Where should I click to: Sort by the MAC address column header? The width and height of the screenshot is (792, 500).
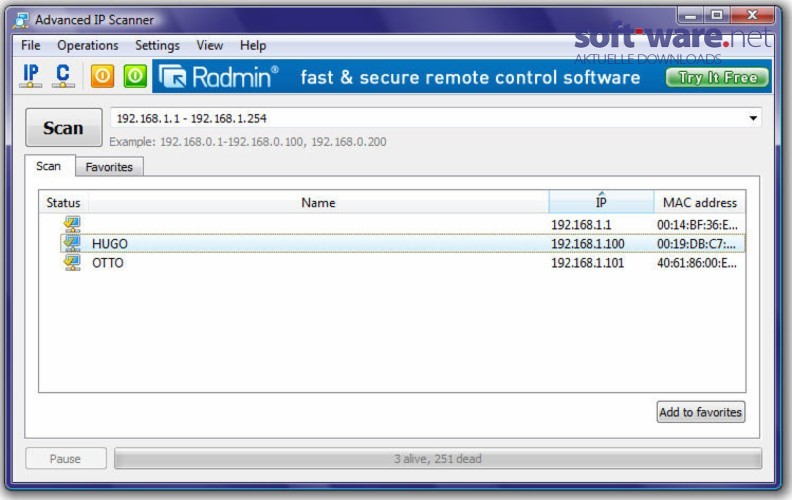[x=700, y=203]
